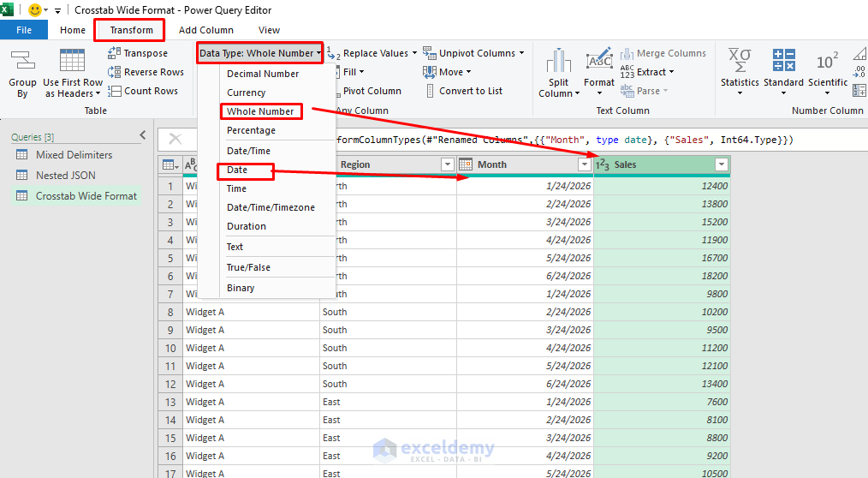Click Parse command icon
The image size is (868, 478).
(627, 90)
